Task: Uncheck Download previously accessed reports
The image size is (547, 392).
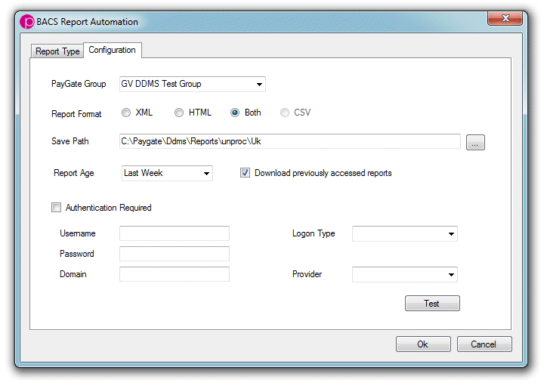Action: pos(245,173)
